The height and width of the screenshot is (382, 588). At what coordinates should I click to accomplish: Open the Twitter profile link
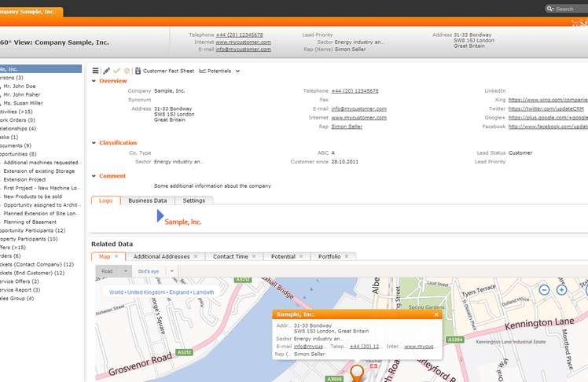pos(547,108)
